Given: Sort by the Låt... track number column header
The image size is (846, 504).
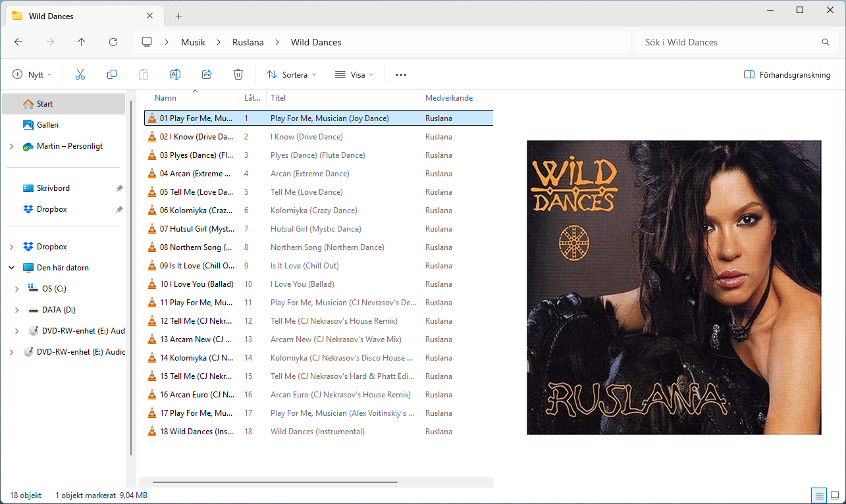Looking at the screenshot, I should pos(253,98).
